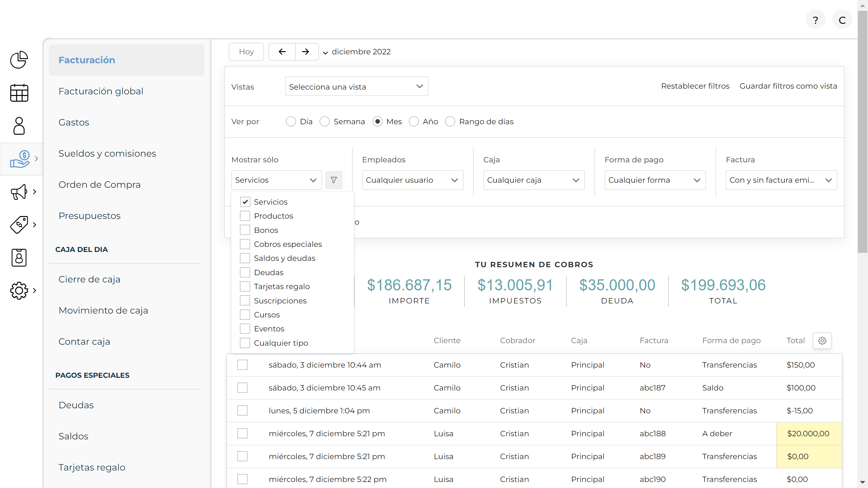Open table column settings gear
868x488 pixels.
822,341
